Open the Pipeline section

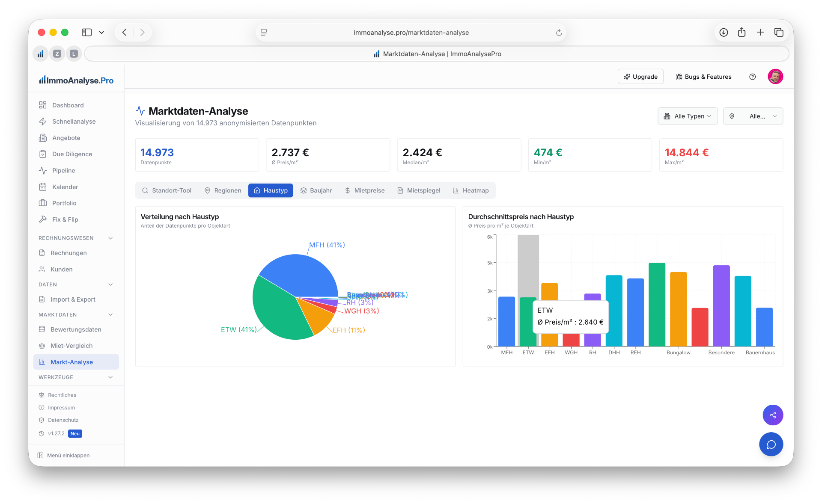click(x=76, y=170)
